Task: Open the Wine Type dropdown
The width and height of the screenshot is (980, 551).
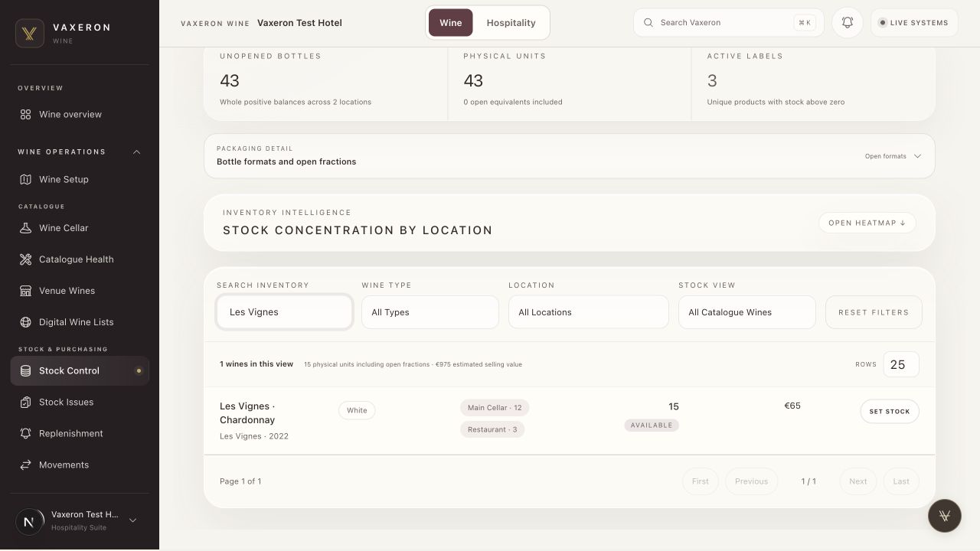Action: pyautogui.click(x=430, y=312)
